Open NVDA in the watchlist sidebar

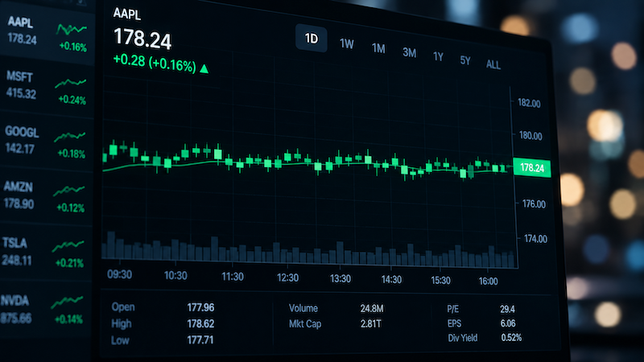point(43,309)
